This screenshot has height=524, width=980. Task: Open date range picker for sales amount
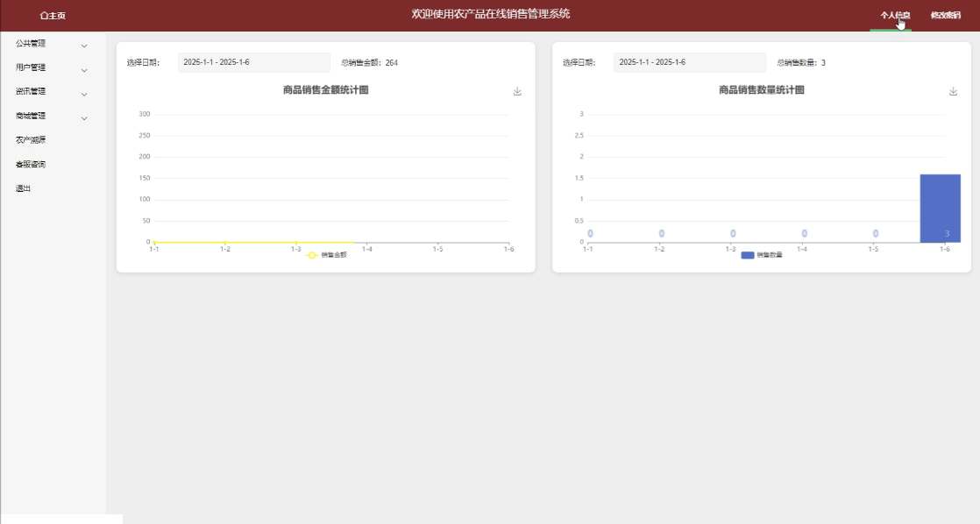tap(253, 62)
